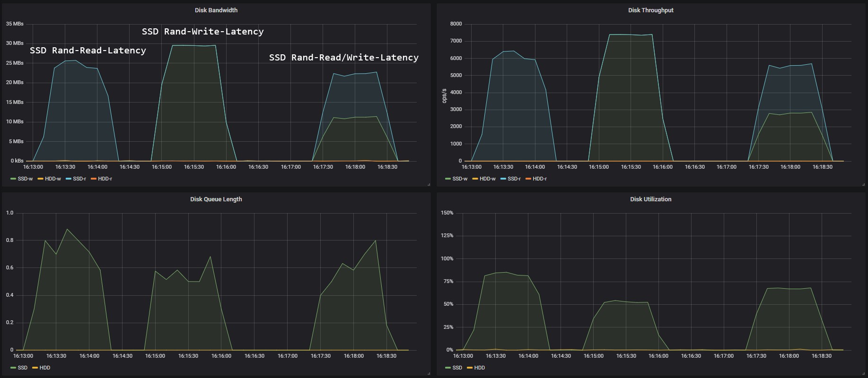Click the SSD Rand-Write-Latency annotation text

(203, 32)
